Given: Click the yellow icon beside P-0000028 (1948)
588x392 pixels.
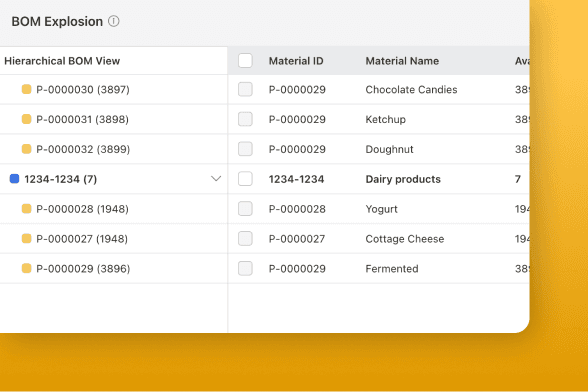Looking at the screenshot, I should pos(27,209).
